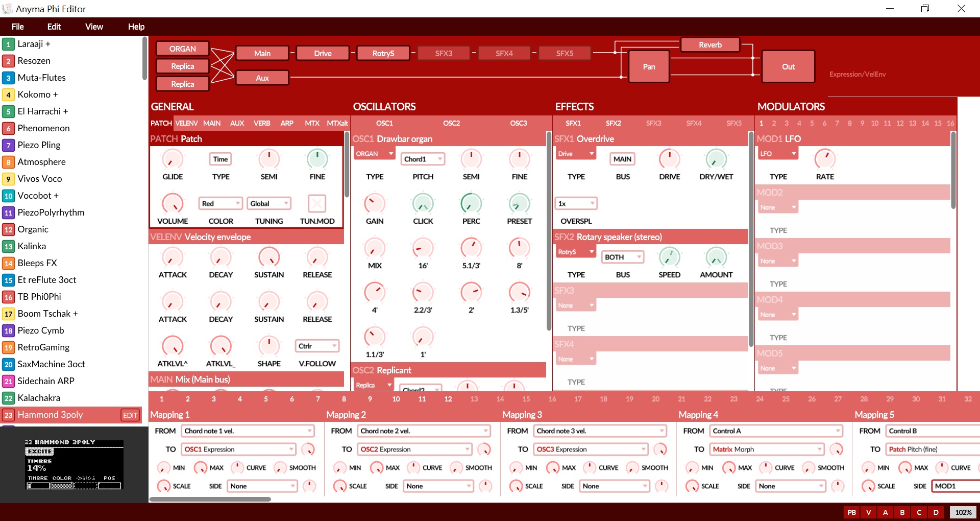Click the GAIN knob in OSC1
980x521 pixels.
(375, 203)
